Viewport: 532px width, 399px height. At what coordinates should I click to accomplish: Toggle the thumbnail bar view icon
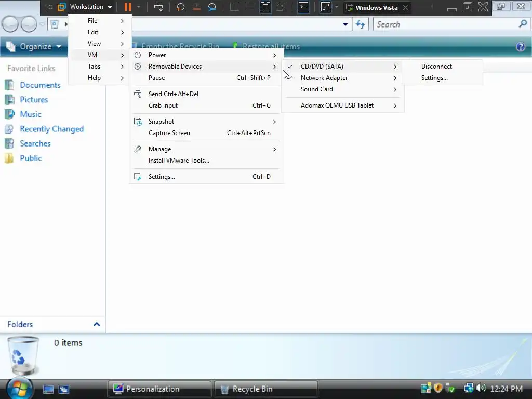click(250, 7)
